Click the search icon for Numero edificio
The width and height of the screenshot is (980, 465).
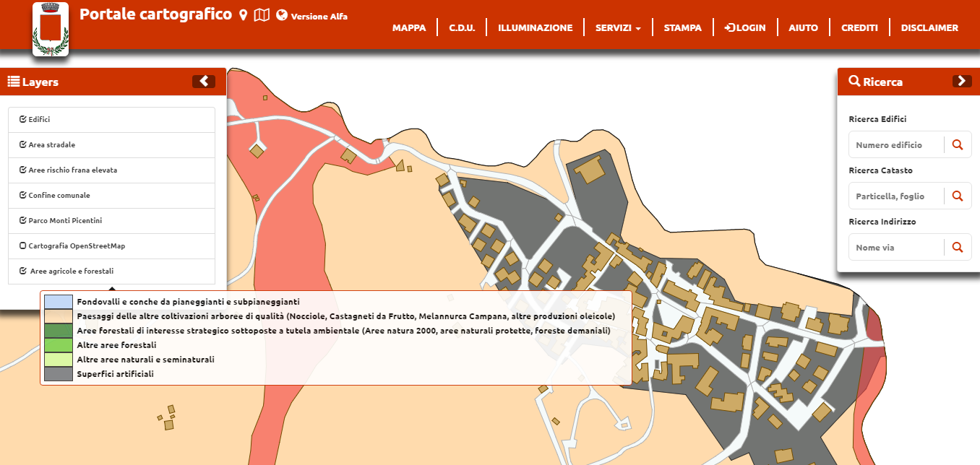958,145
